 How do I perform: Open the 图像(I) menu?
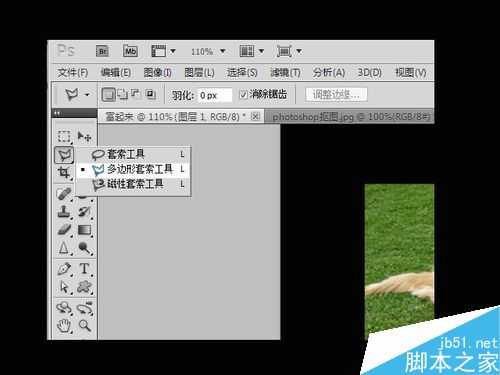tap(157, 72)
